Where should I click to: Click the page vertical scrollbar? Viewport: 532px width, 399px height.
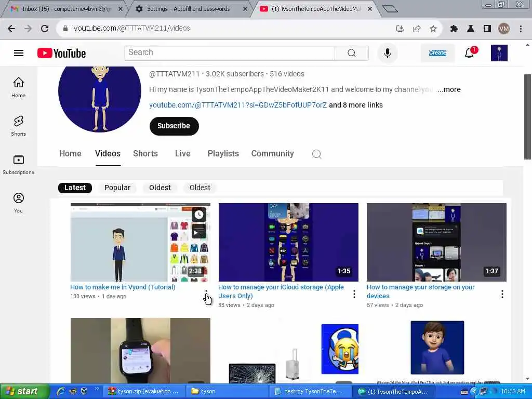coord(527,117)
